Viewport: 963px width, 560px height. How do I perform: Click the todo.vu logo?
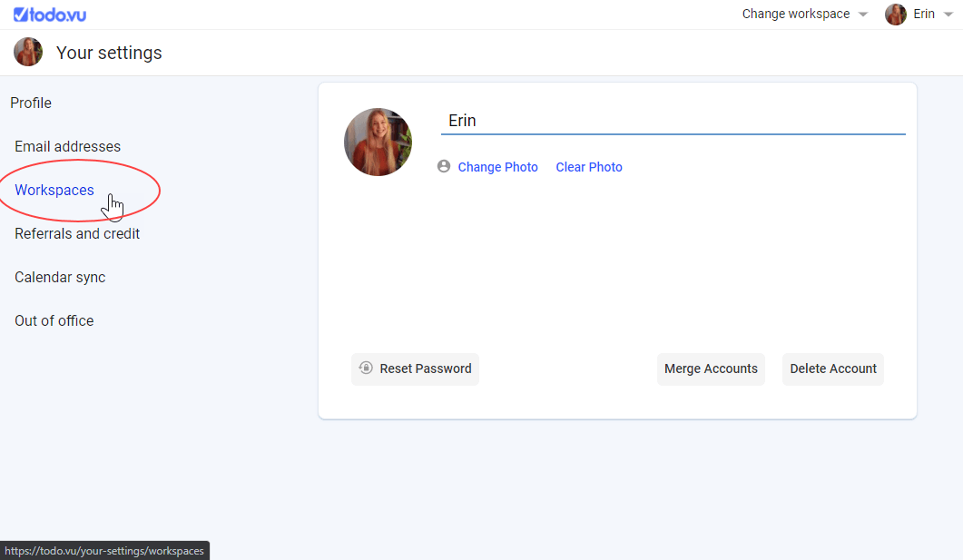point(50,15)
